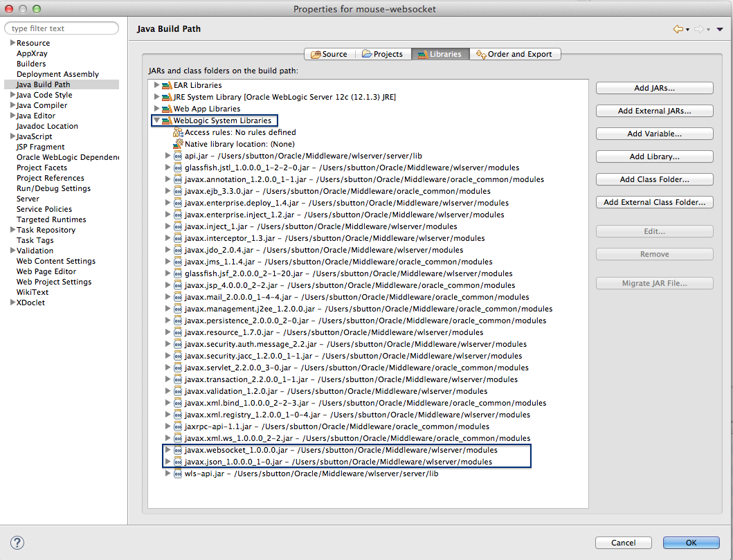
Task: Click the javax.mail_2.0.0.0_1-4-4.jar jar icon
Action: (178, 297)
